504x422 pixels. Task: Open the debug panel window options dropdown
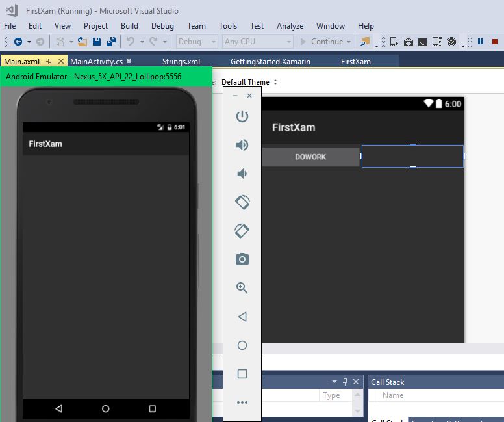[x=334, y=382]
